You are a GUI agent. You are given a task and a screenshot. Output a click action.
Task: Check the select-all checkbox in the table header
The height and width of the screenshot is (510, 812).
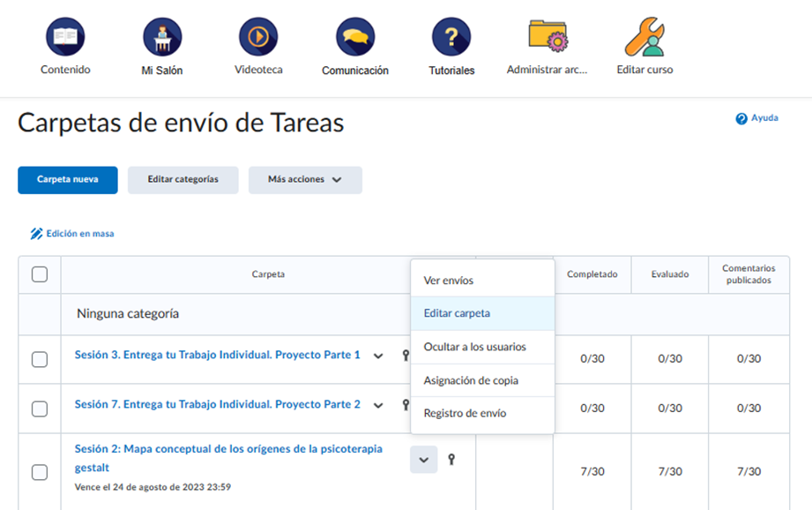click(x=40, y=274)
